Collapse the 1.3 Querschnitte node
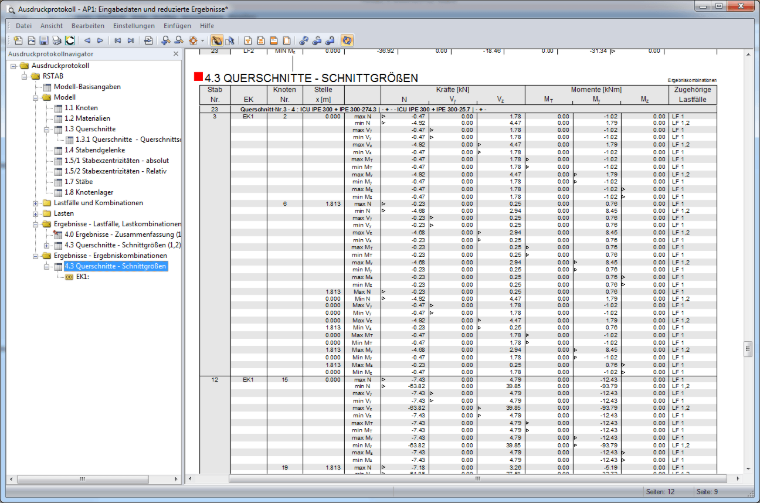Viewport: 760px width, 503px height. (x=47, y=129)
